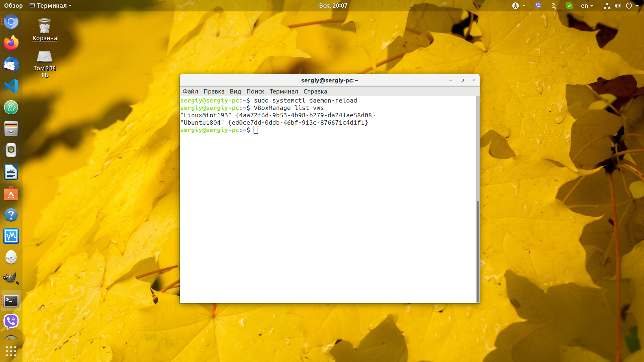Open LibreOffice Writer from the dock
The image size is (644, 362).
(x=11, y=172)
